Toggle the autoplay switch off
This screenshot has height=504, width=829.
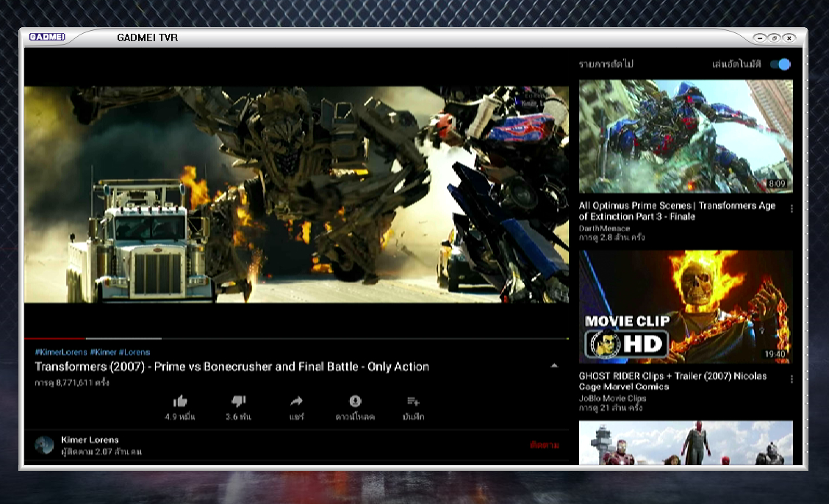click(x=780, y=65)
